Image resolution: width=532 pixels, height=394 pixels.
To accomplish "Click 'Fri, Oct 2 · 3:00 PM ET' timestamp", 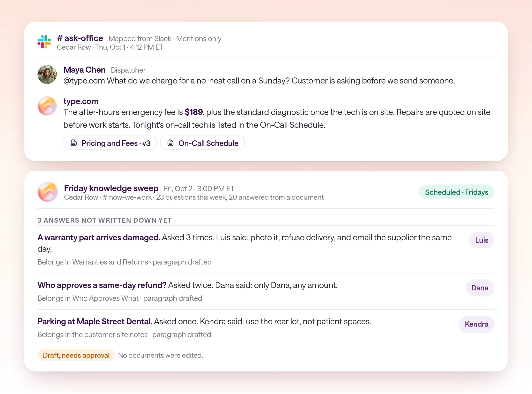I will click(199, 189).
